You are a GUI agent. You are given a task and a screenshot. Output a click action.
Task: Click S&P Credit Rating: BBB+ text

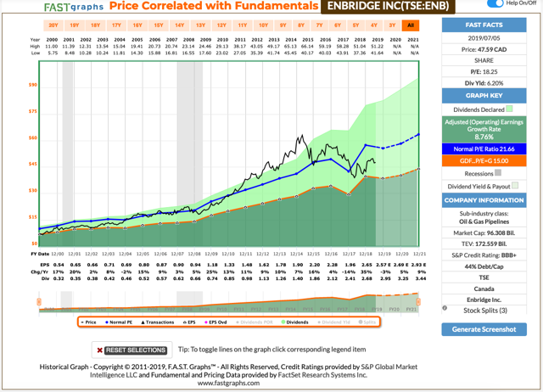point(484,255)
